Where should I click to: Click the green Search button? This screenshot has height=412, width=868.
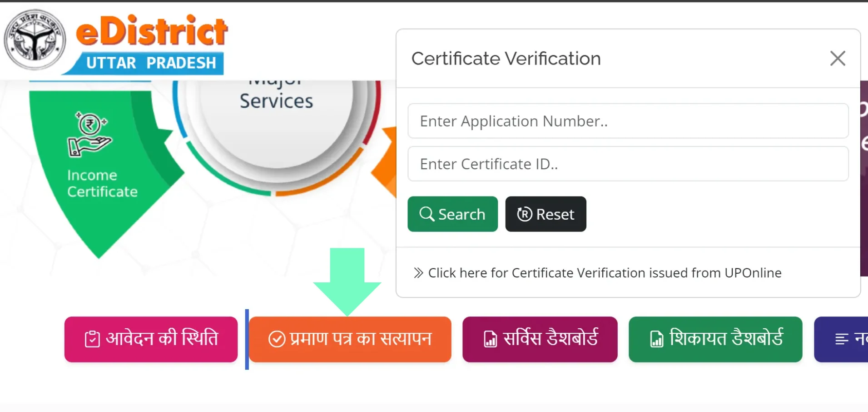pos(452,214)
